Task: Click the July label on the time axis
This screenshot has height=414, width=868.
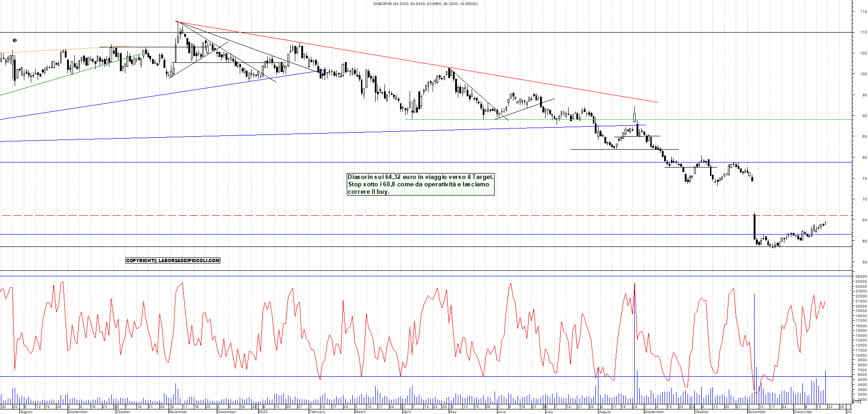Action: coord(549,412)
